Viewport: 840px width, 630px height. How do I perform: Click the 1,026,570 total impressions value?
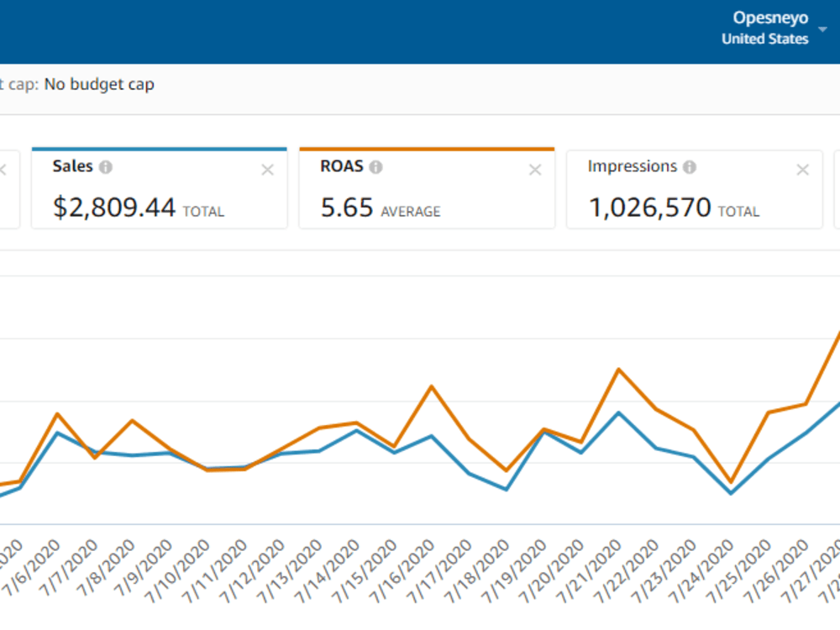point(650,207)
